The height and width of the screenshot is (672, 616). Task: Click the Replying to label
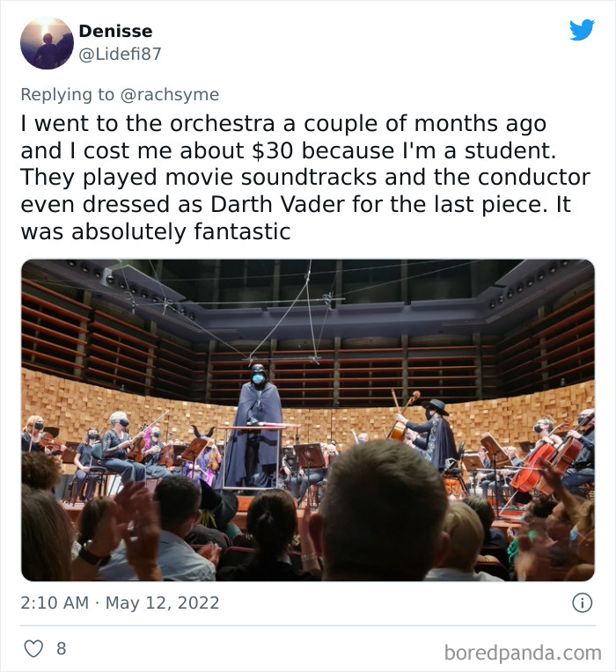click(x=67, y=94)
